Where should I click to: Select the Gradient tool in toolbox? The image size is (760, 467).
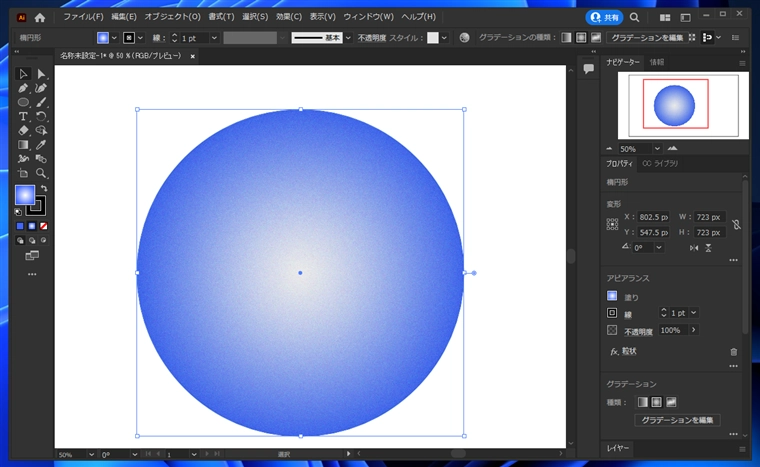(x=23, y=145)
